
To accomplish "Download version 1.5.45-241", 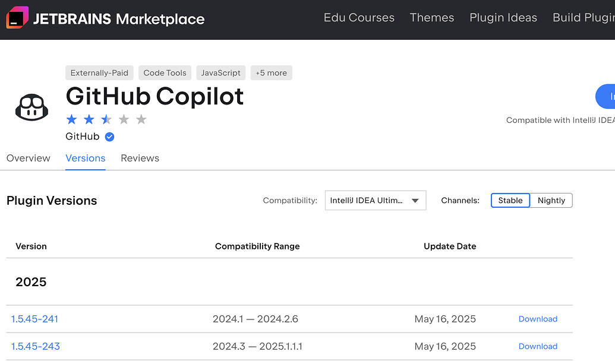I will pyautogui.click(x=538, y=319).
